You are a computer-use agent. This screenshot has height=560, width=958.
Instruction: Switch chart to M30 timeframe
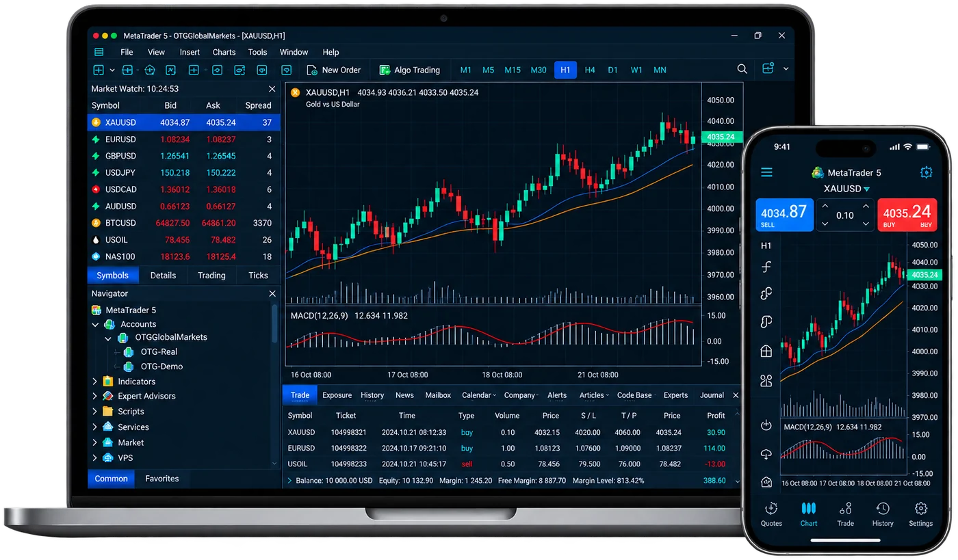pos(539,70)
